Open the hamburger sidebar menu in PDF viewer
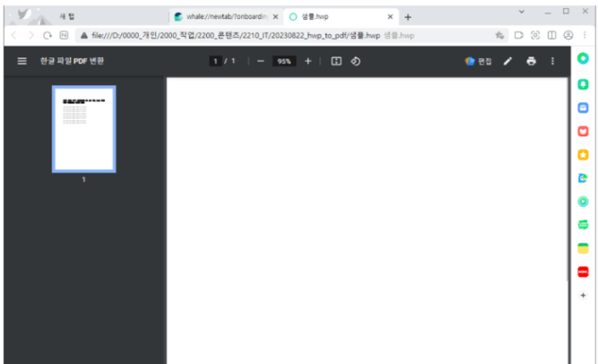598x364 pixels. (x=22, y=61)
